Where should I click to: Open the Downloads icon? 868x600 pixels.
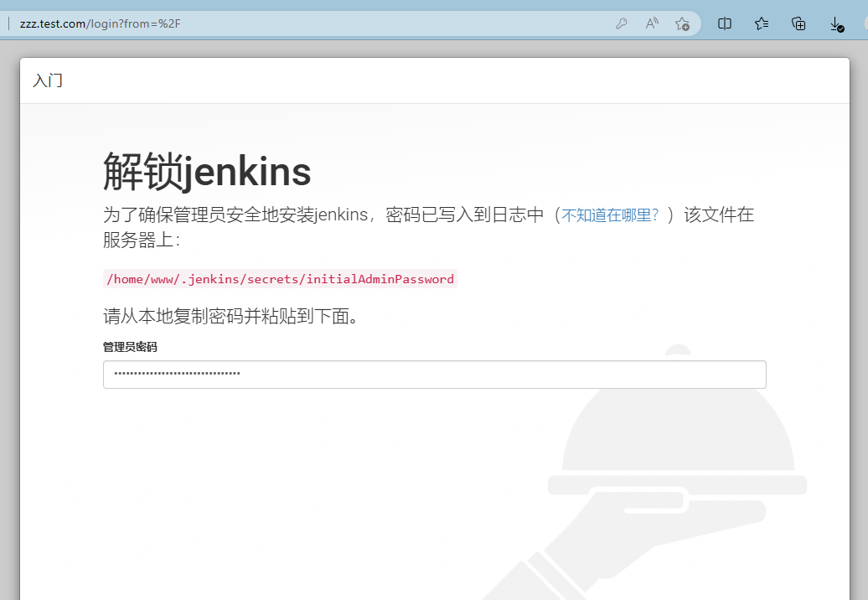coord(836,24)
